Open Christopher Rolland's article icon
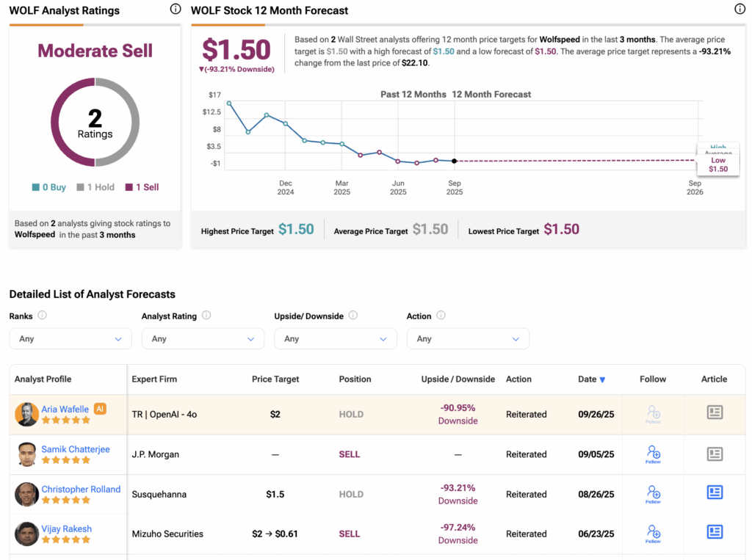Screen dimensions: 752x560 click(x=715, y=492)
